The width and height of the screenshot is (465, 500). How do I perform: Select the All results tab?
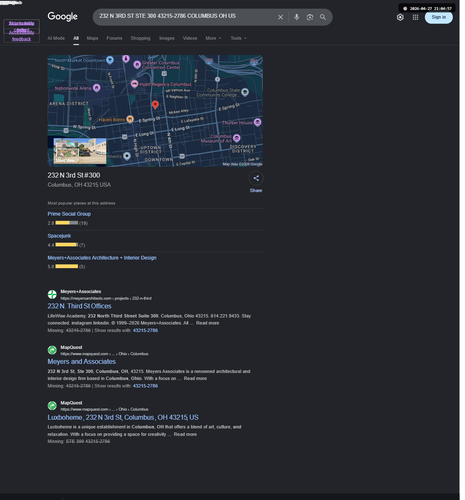point(77,38)
